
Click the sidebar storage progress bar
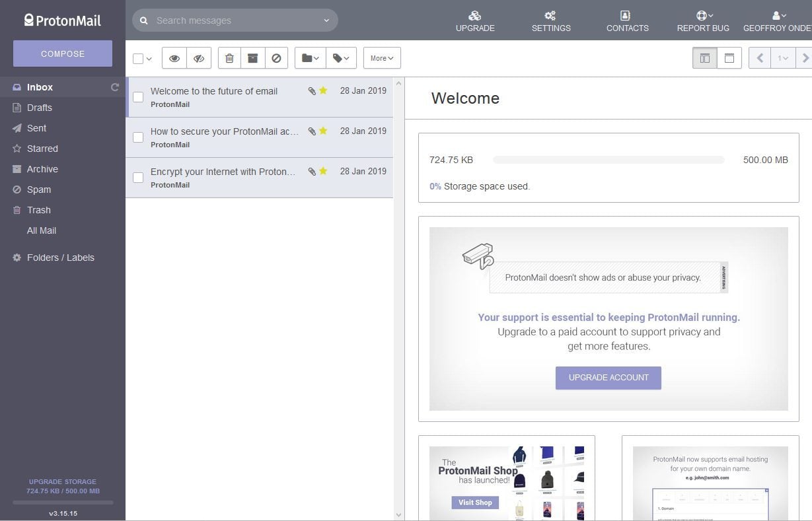point(63,503)
